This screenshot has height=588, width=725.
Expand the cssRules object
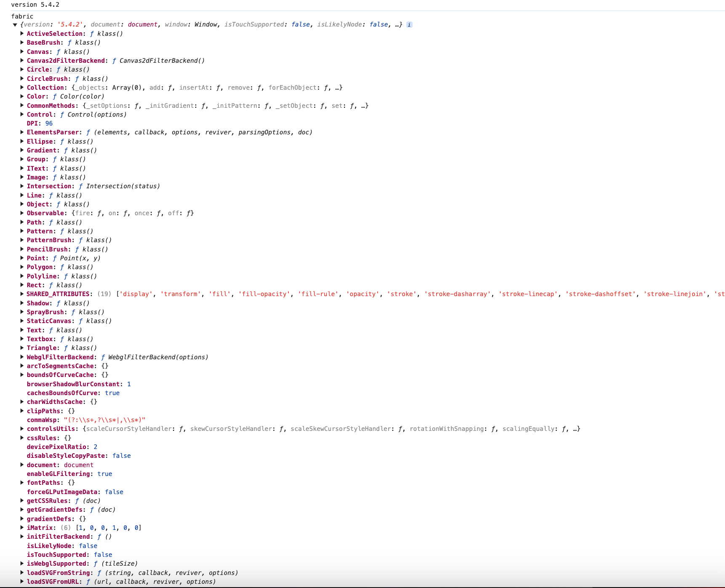pos(22,438)
